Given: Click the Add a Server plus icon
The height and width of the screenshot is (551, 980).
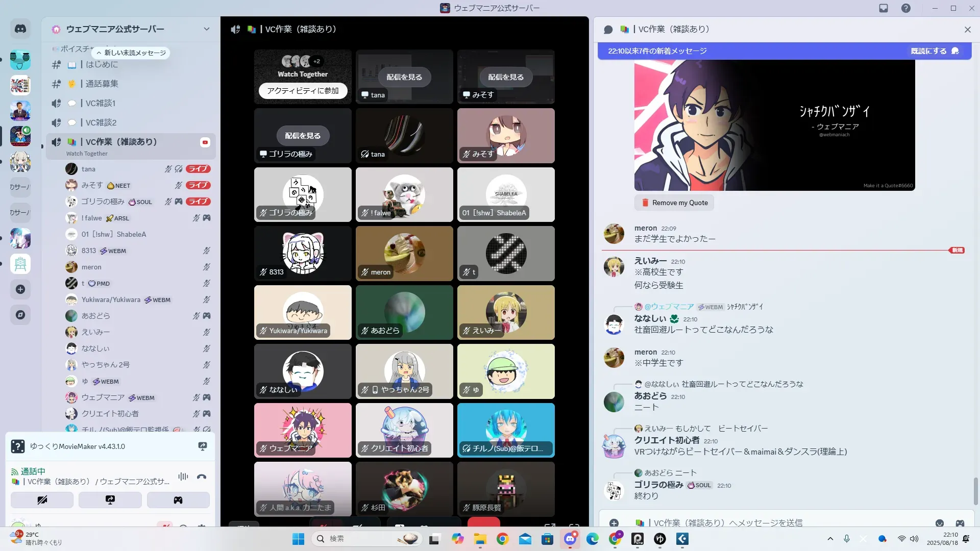Looking at the screenshot, I should click(20, 289).
